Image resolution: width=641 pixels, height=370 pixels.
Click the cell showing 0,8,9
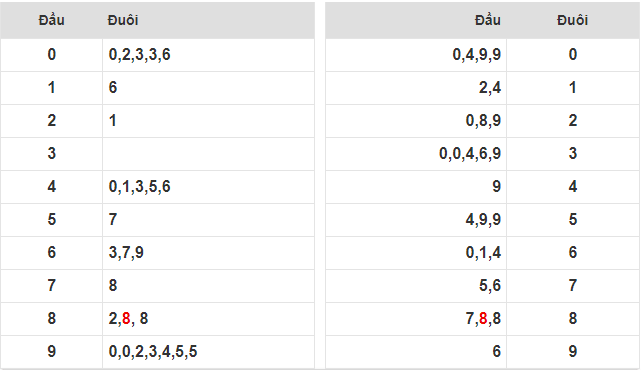[416, 121]
